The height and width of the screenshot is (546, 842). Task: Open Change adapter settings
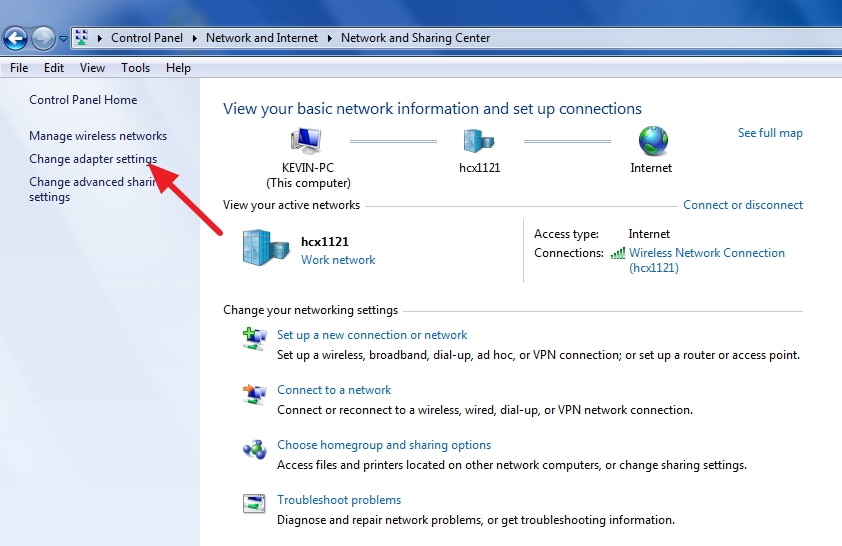click(x=93, y=159)
